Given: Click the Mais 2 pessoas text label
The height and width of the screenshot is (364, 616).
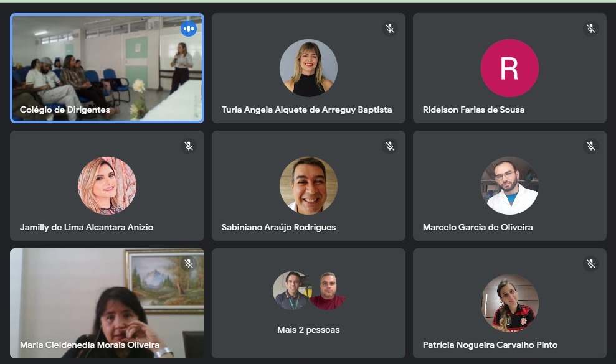Looking at the screenshot, I should (x=308, y=330).
